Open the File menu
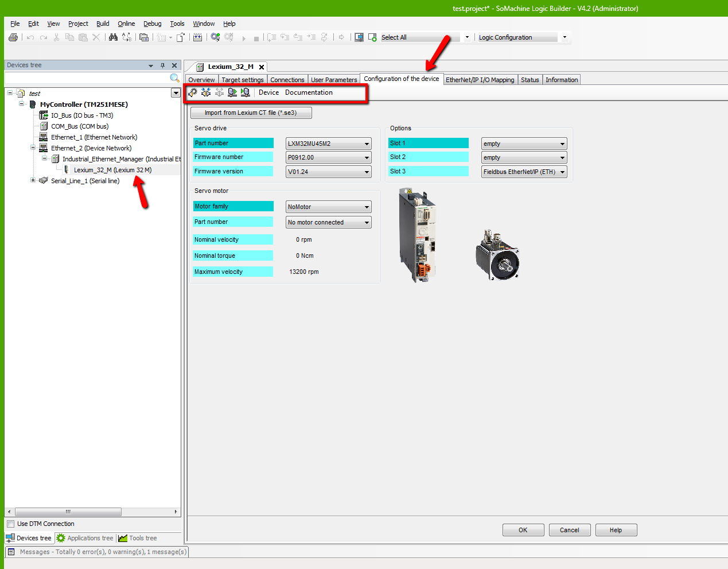728x569 pixels. [15, 24]
